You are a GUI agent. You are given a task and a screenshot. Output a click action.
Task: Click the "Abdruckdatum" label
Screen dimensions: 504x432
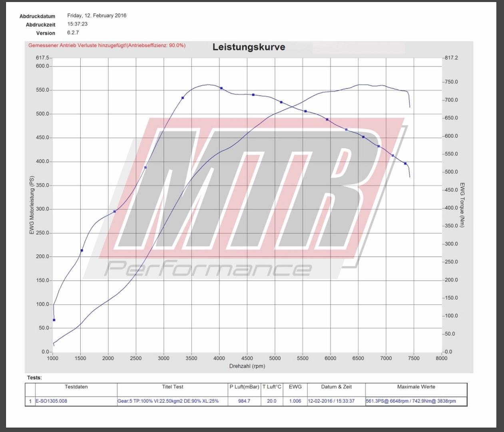37,16
